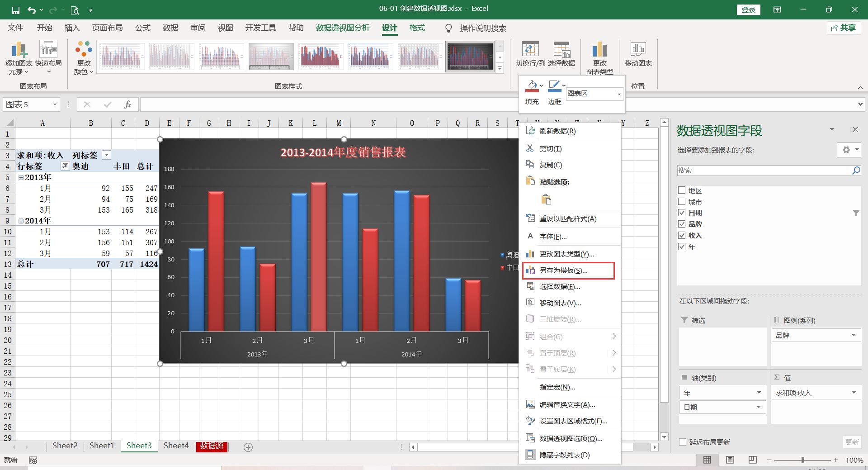Switch to Sheet2 worksheet tab
This screenshot has height=470, width=868.
pyautogui.click(x=65, y=446)
